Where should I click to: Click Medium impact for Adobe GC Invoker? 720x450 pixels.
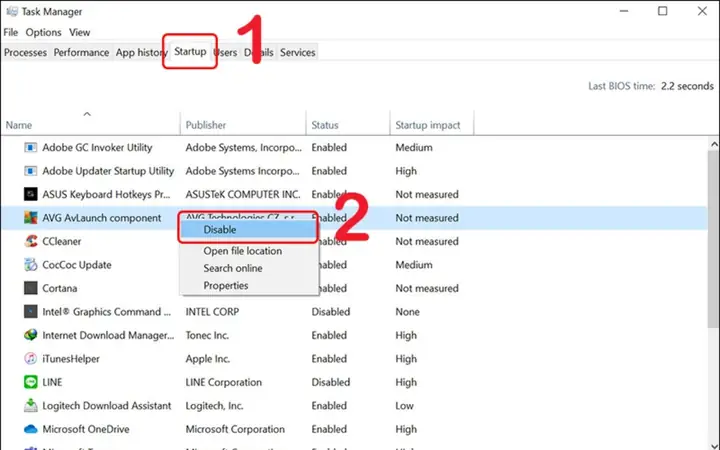tap(414, 147)
